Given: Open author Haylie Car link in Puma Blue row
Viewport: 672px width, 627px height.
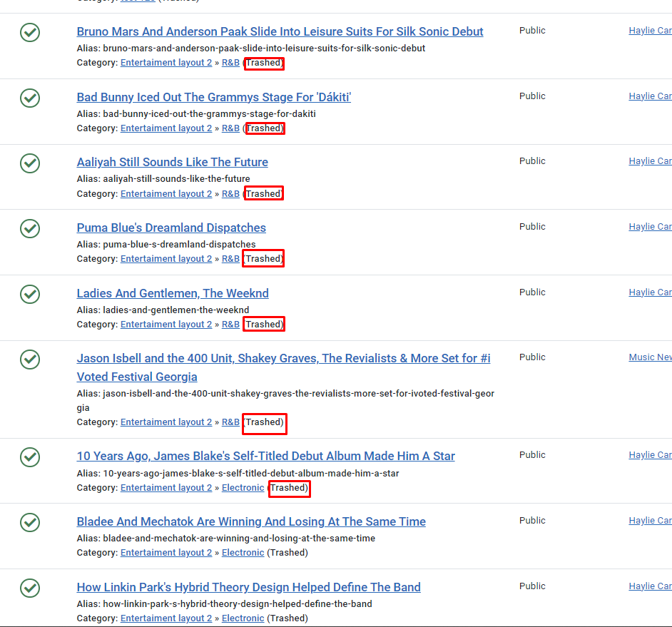Looking at the screenshot, I should [x=650, y=226].
